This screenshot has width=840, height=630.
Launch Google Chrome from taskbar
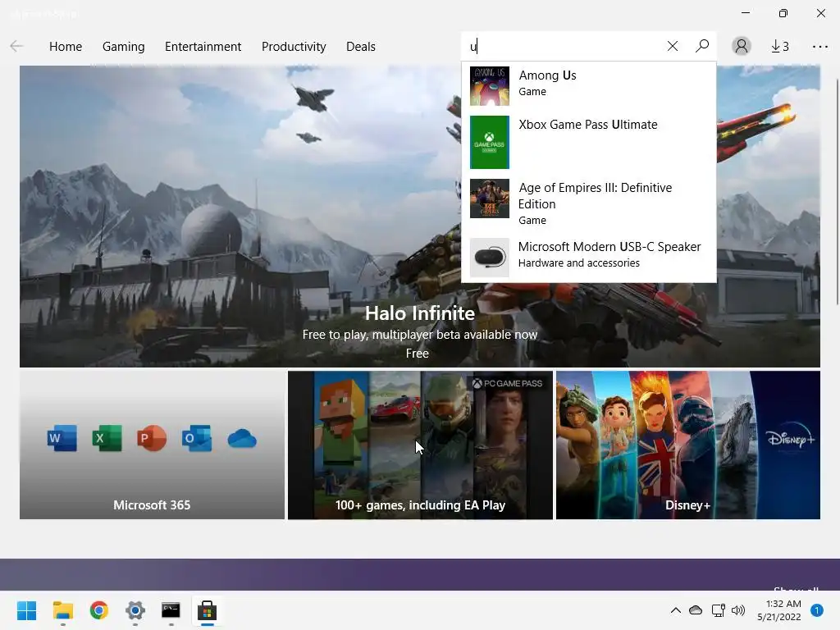(99, 610)
